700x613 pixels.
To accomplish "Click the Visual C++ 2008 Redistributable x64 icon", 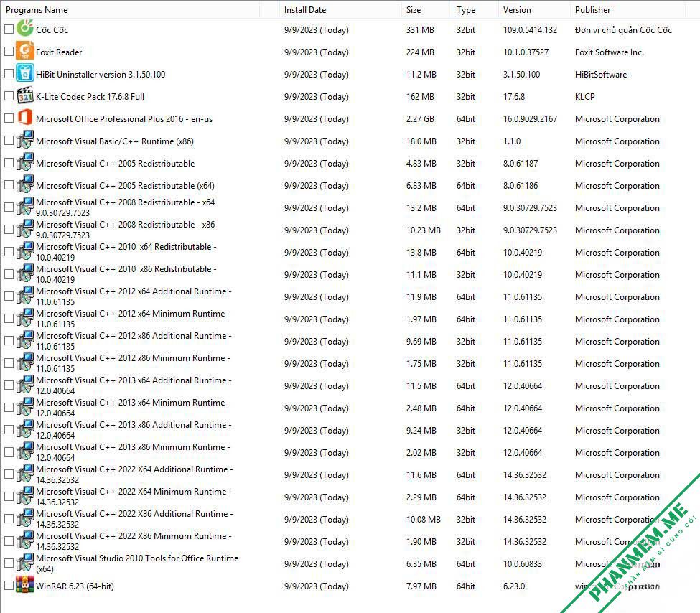I will tap(25, 207).
